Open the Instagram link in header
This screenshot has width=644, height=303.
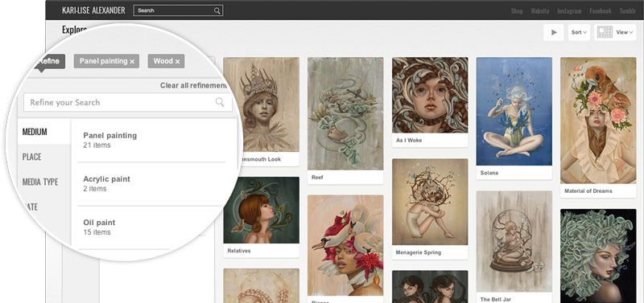tap(569, 11)
